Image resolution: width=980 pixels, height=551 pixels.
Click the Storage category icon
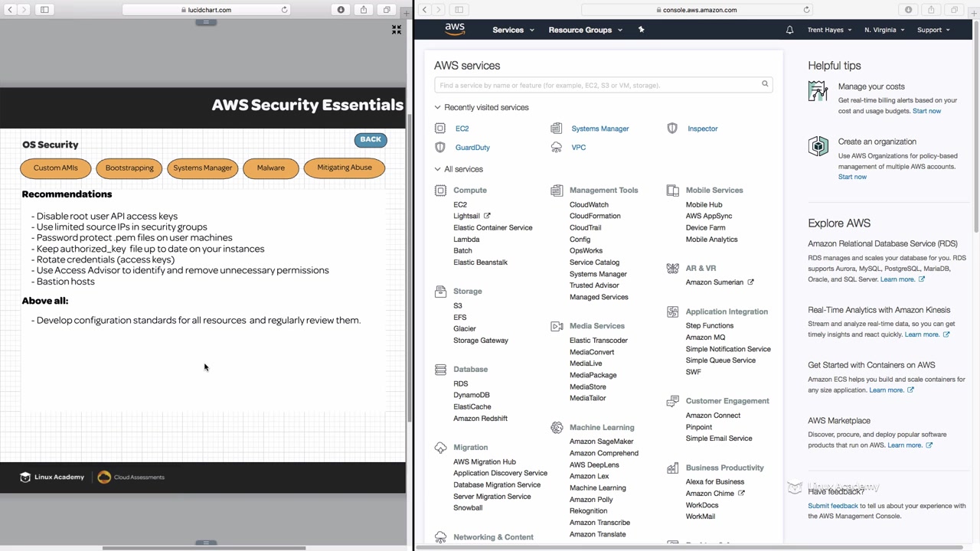coord(440,292)
